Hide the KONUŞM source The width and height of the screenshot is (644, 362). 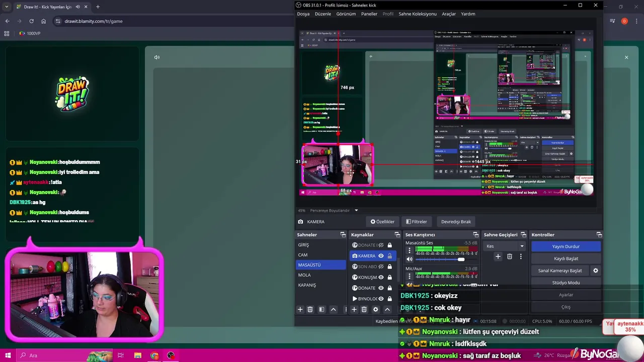(381, 278)
